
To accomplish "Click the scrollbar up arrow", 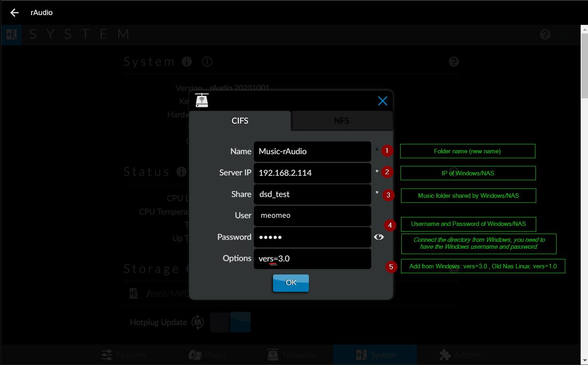I will [x=584, y=29].
